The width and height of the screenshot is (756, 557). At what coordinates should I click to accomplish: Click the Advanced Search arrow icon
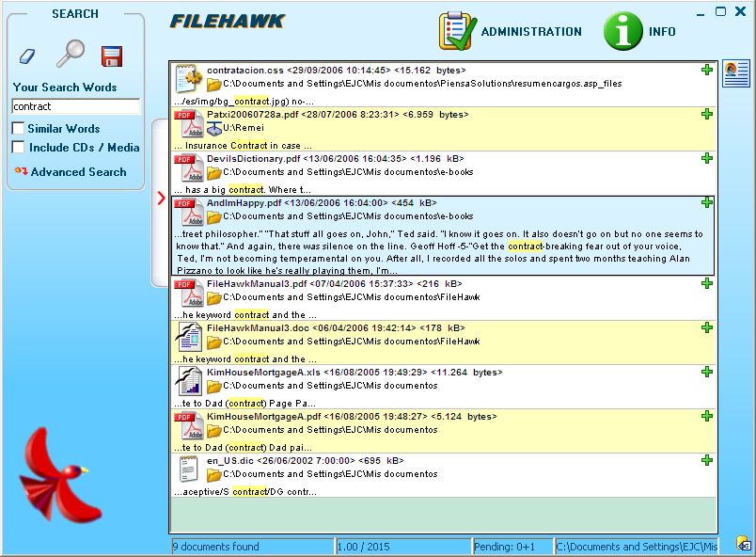(22, 171)
